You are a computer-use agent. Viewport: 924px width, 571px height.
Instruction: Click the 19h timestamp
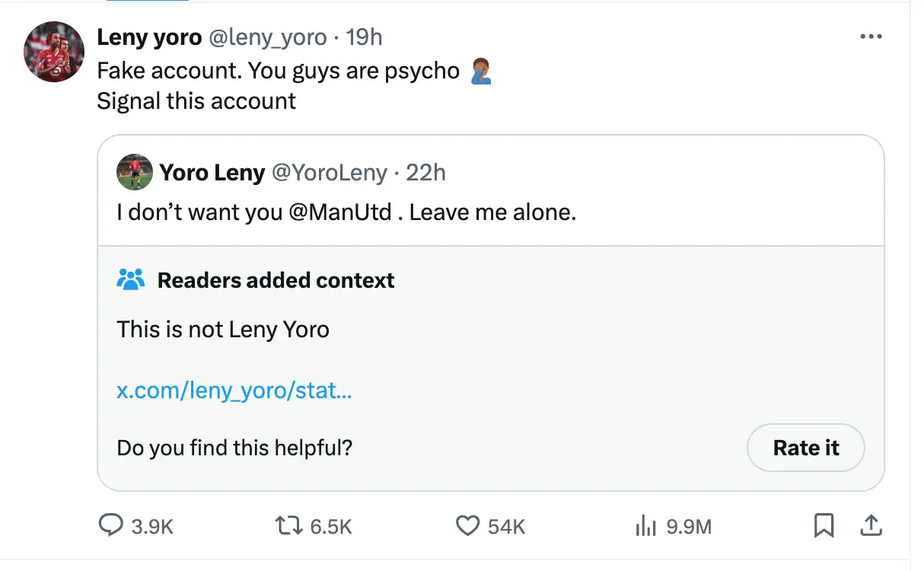click(364, 37)
